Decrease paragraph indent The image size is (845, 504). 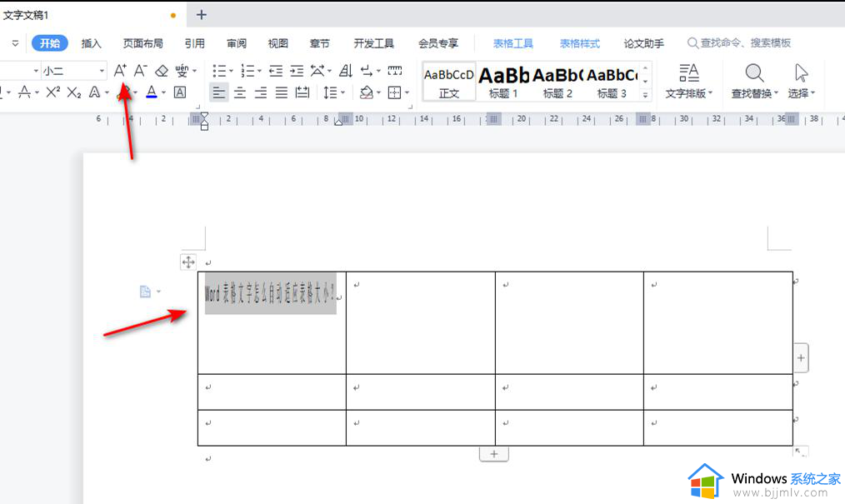click(276, 71)
